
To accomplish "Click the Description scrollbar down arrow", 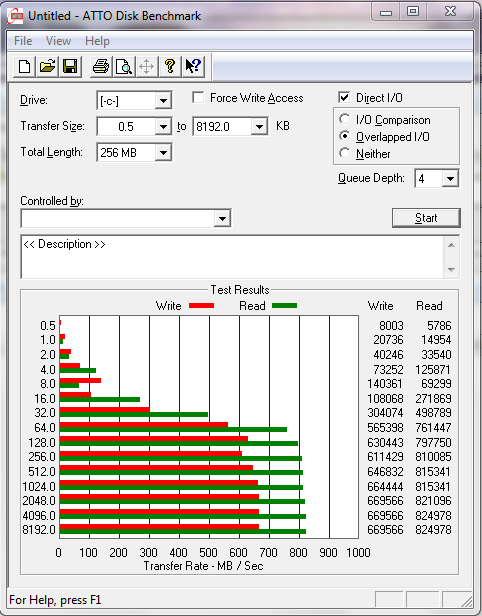I will pyautogui.click(x=451, y=270).
